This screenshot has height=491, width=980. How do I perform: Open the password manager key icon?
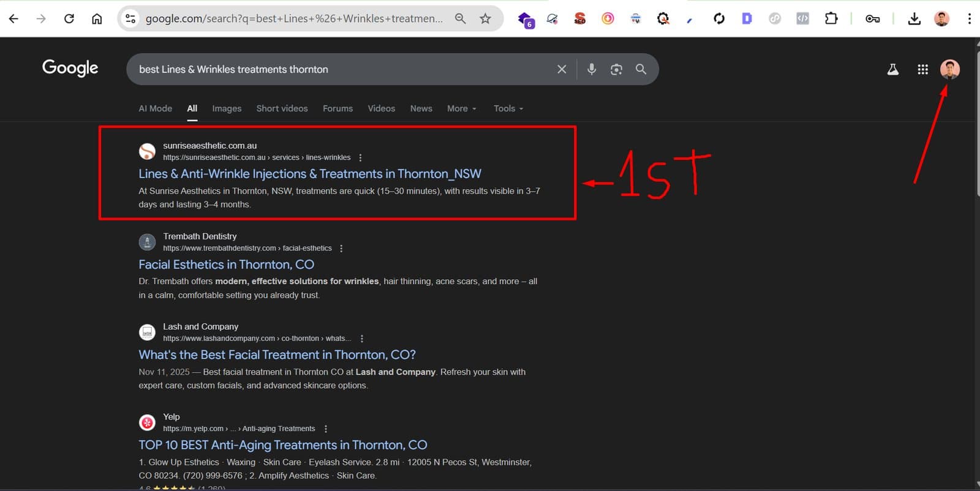[x=872, y=19]
